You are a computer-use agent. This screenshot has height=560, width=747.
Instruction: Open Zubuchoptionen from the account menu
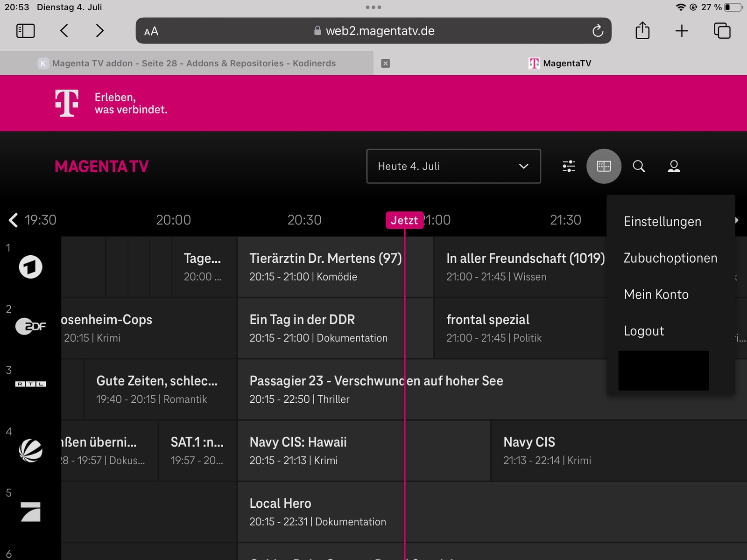tap(670, 258)
